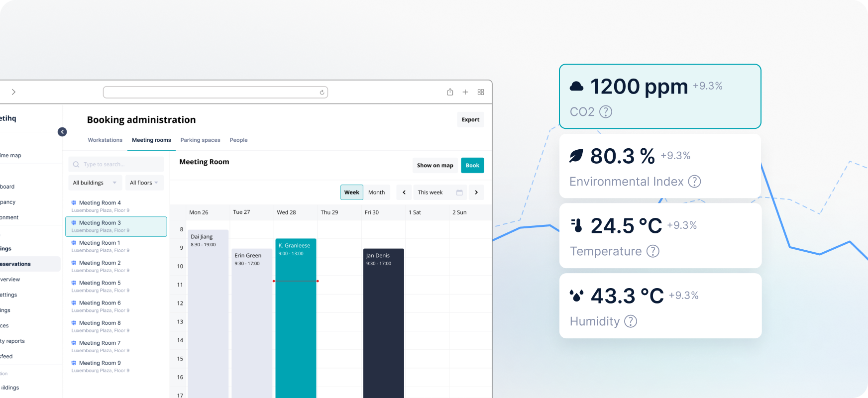Open a new browser tab with plus icon

pos(465,92)
